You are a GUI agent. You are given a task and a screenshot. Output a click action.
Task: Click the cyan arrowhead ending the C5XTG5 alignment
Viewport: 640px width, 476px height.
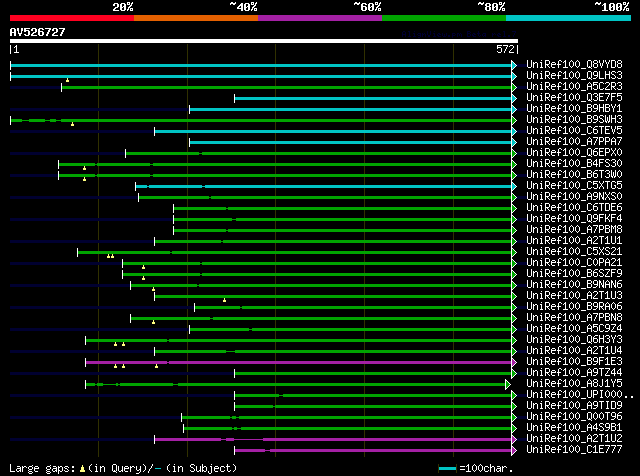point(514,186)
